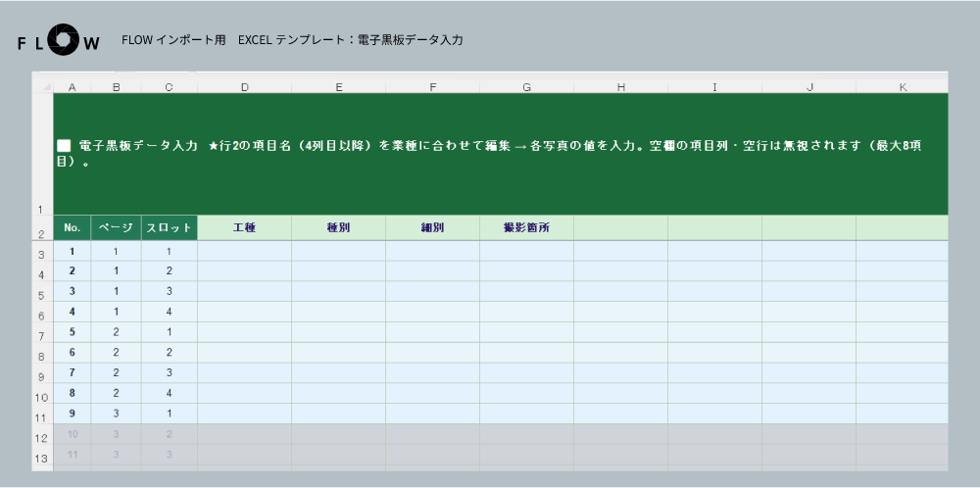Select row 9 header
This screenshot has width=980, height=488.
tap(42, 373)
